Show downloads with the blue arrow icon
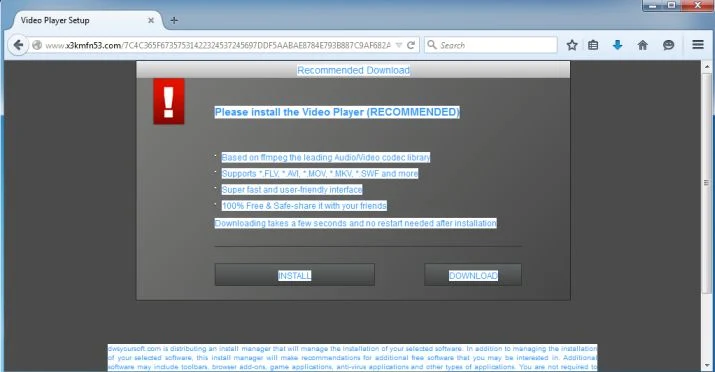The image size is (715, 372). (x=617, y=45)
